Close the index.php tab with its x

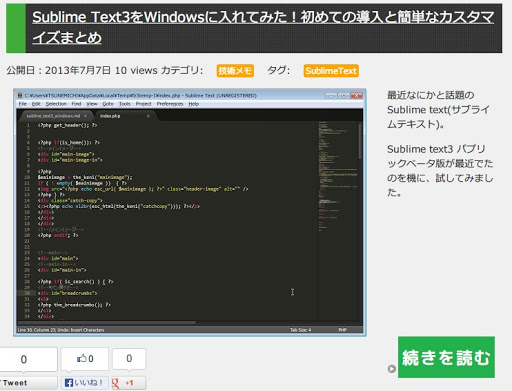click(148, 116)
